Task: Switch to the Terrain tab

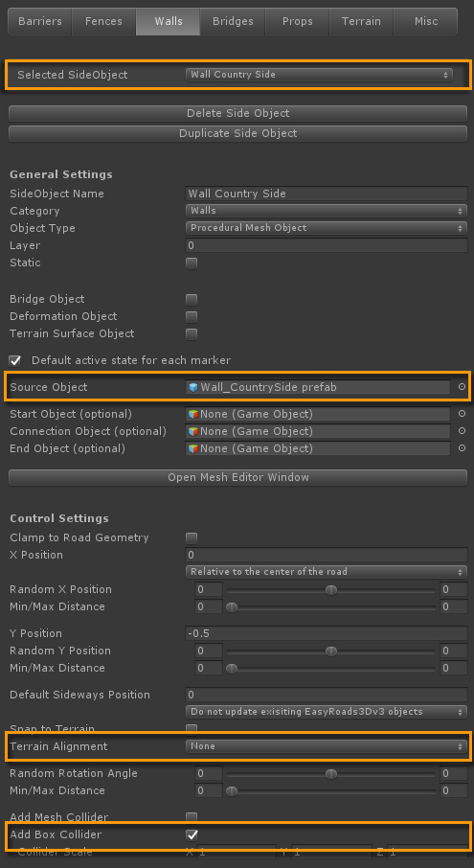Action: 361,22
